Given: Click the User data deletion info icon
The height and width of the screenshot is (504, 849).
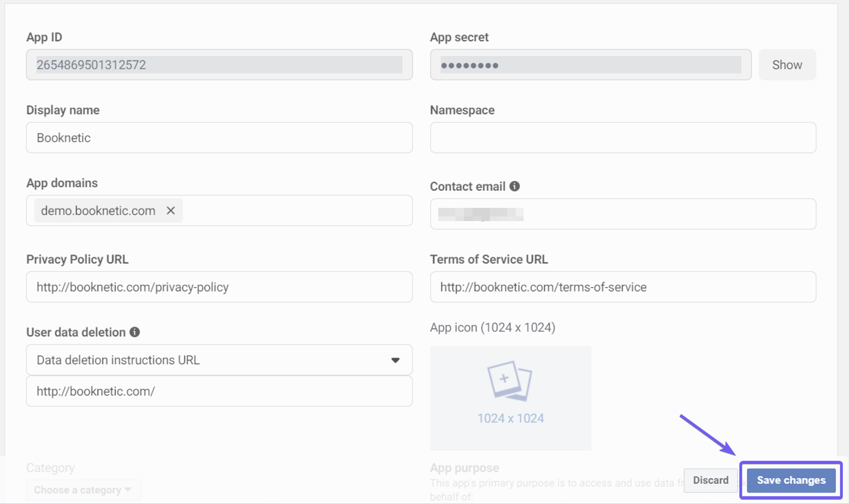Looking at the screenshot, I should pyautogui.click(x=135, y=332).
